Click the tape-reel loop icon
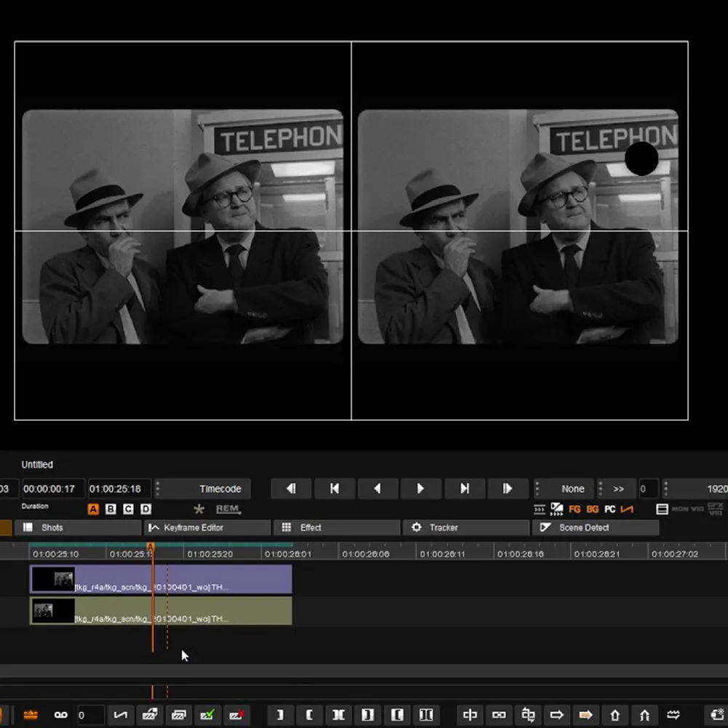This screenshot has height=728, width=728. 61,715
